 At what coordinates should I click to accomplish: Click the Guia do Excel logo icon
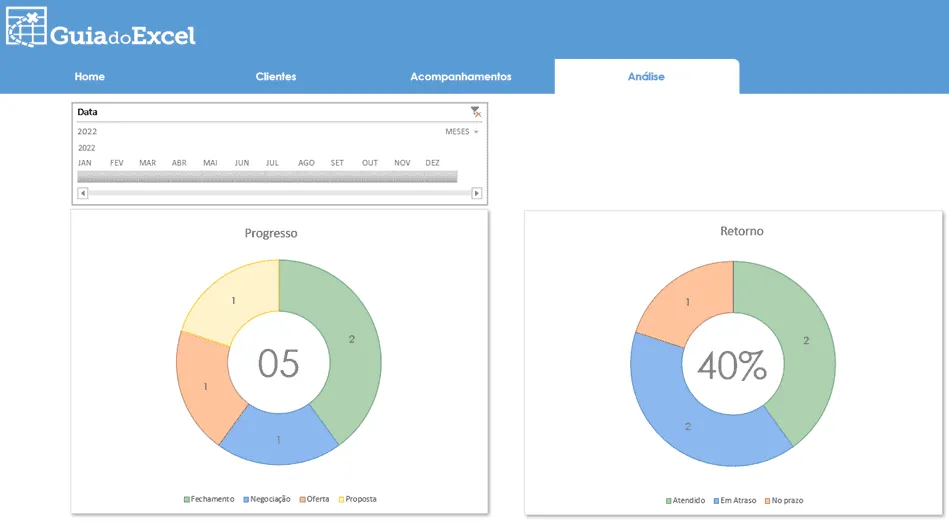[x=26, y=27]
